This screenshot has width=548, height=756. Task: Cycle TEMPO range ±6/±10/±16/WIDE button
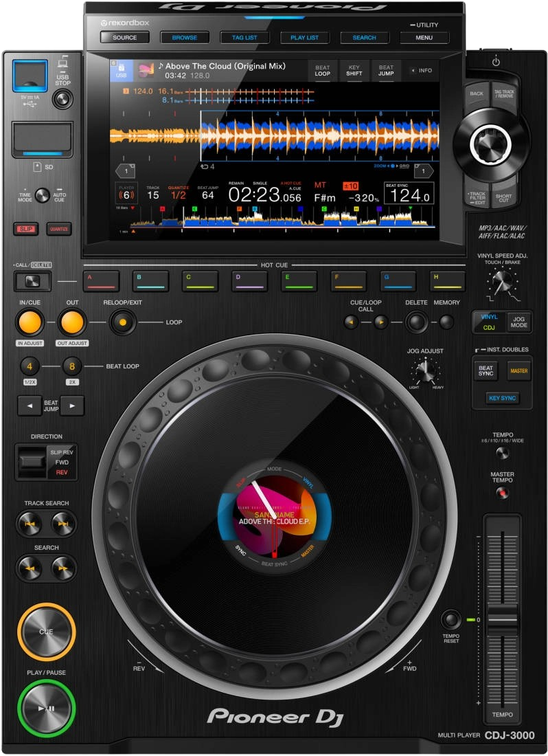pyautogui.click(x=503, y=453)
